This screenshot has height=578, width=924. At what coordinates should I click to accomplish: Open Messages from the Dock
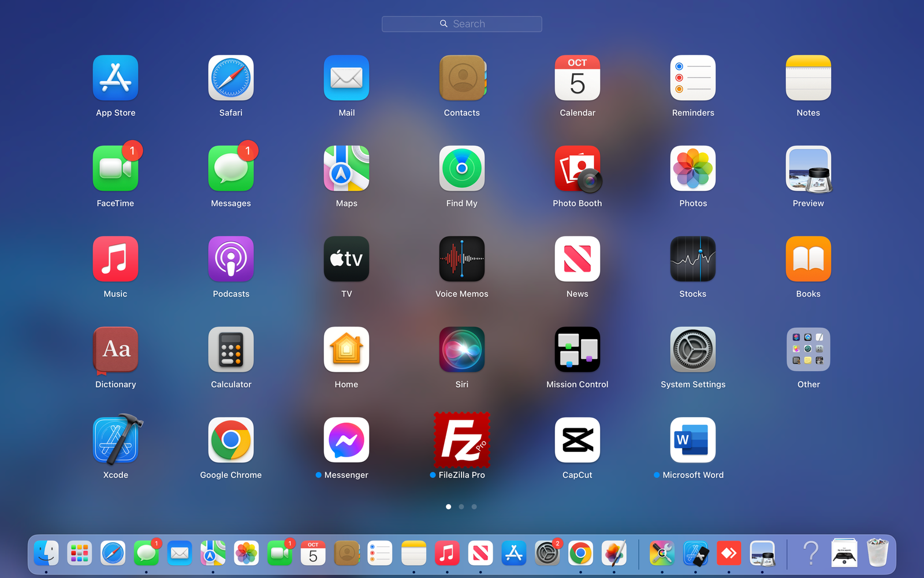[x=147, y=554]
